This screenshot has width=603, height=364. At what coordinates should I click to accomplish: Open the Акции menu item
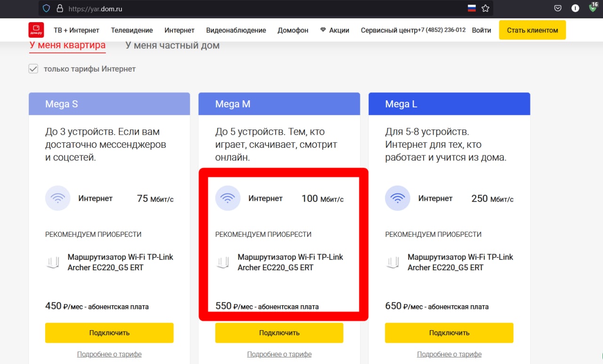pyautogui.click(x=339, y=30)
